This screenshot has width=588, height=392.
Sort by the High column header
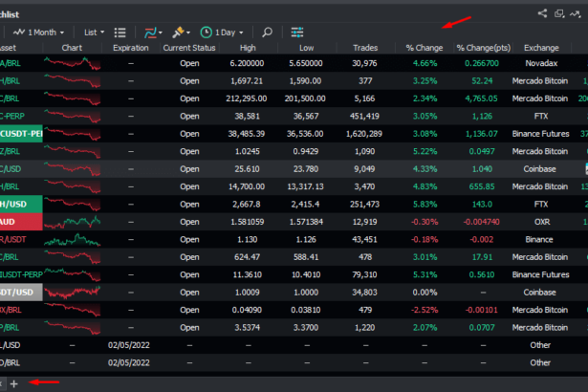pyautogui.click(x=248, y=48)
